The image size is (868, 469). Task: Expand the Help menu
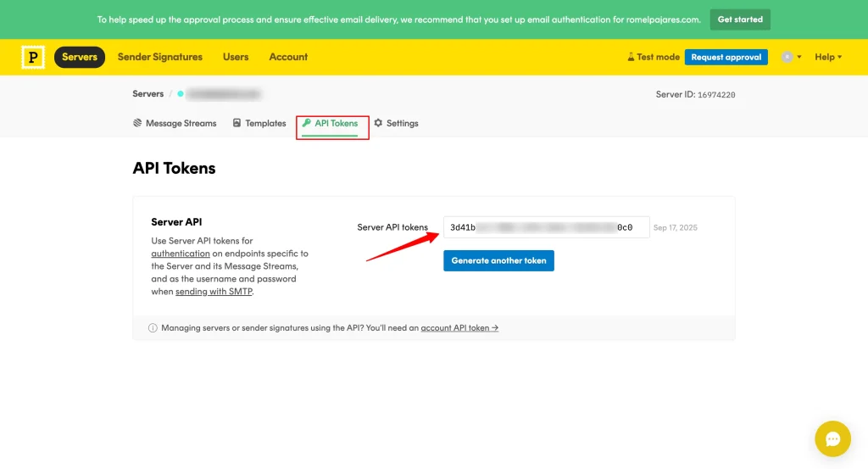pos(827,57)
